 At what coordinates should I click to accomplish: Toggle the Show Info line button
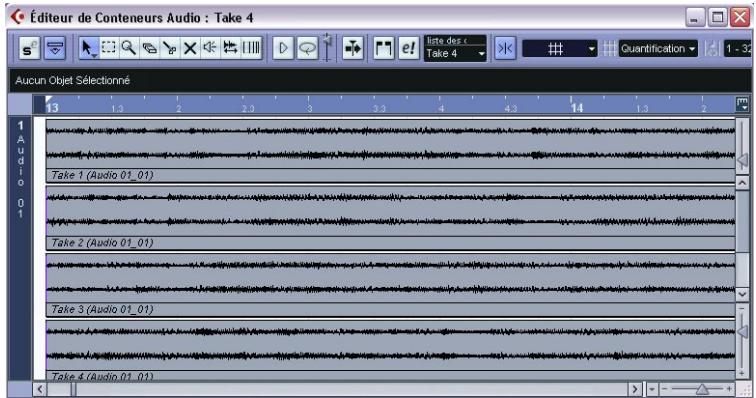pos(54,48)
